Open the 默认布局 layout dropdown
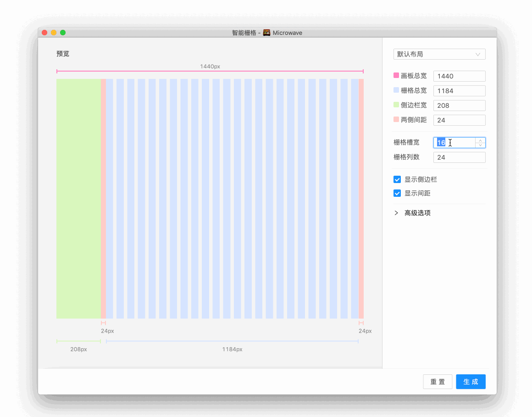 pos(439,54)
